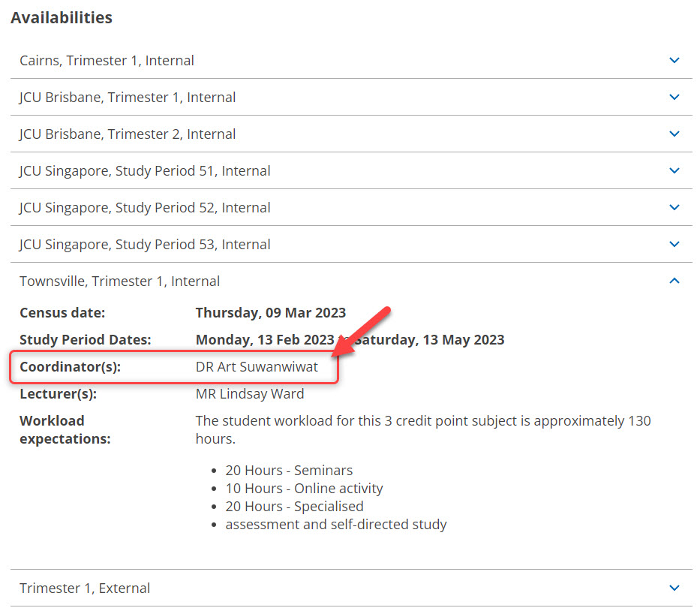The image size is (700, 614).
Task: Expand JCU Singapore Study Period 51 chevron
Action: click(x=674, y=170)
